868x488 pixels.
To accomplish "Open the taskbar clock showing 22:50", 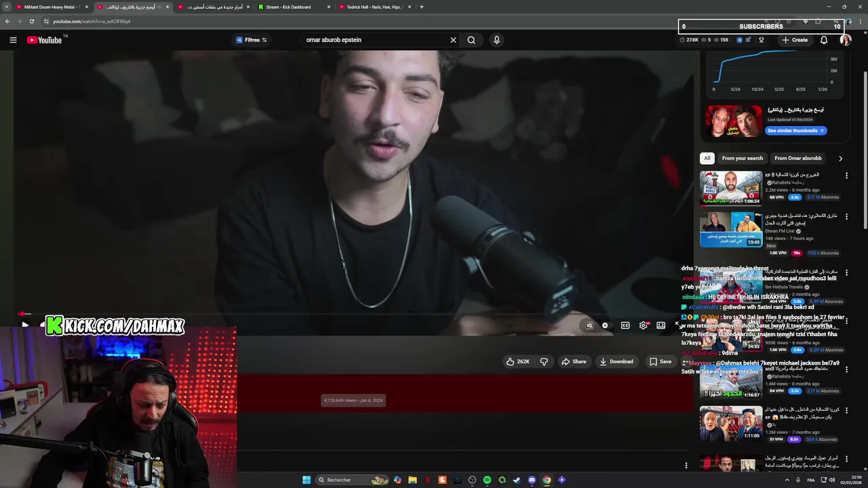I will point(851,480).
